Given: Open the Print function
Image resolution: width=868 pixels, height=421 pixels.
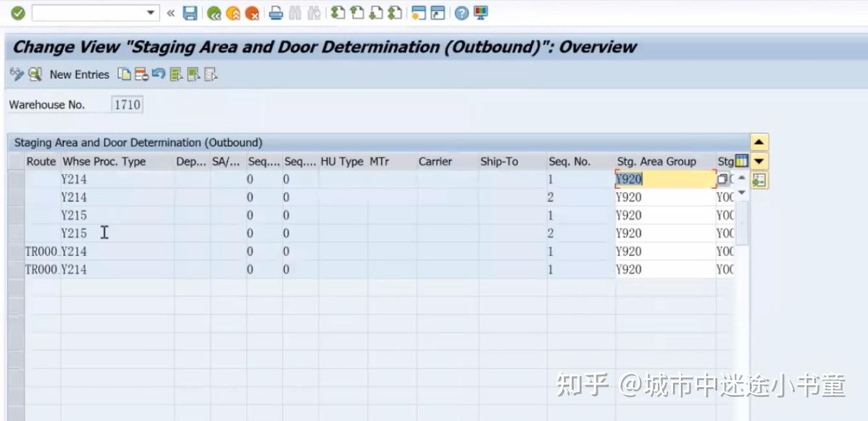Looking at the screenshot, I should pyautogui.click(x=276, y=13).
